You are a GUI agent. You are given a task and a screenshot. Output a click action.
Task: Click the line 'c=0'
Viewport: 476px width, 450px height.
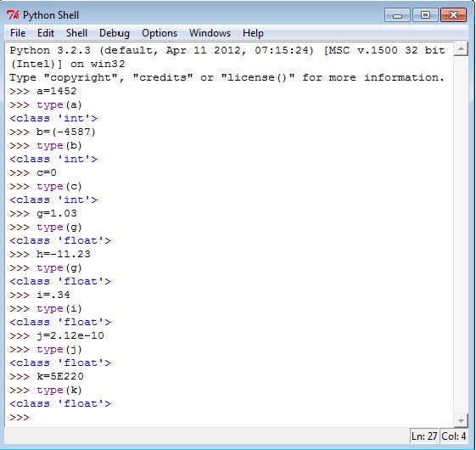pos(47,172)
